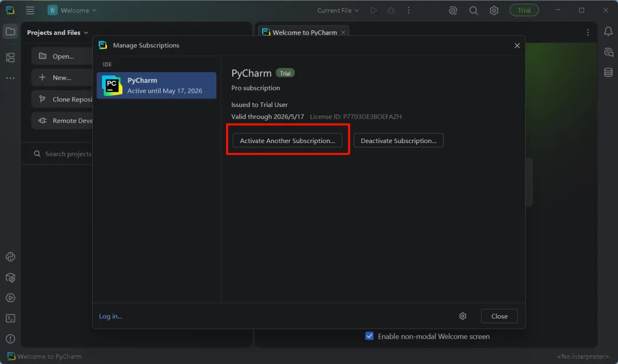
Task: Click the Manage Subscriptions dialog logo
Action: click(x=103, y=45)
